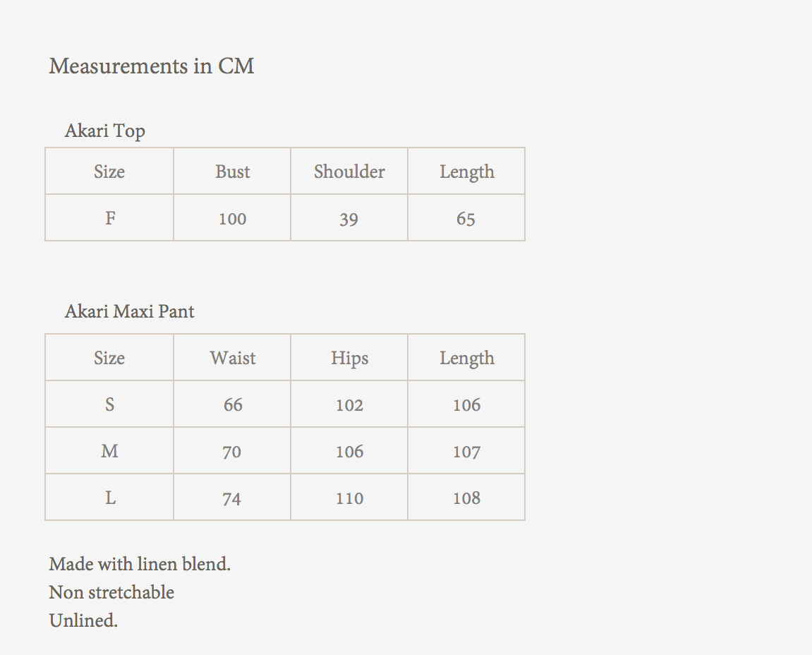Click the "Made with linen blend." text
This screenshot has width=812, height=655.
(x=140, y=564)
